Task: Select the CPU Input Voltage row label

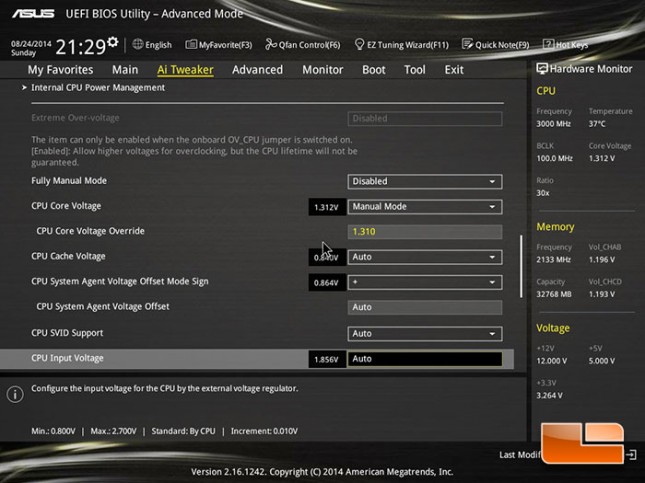Action: (x=67, y=358)
